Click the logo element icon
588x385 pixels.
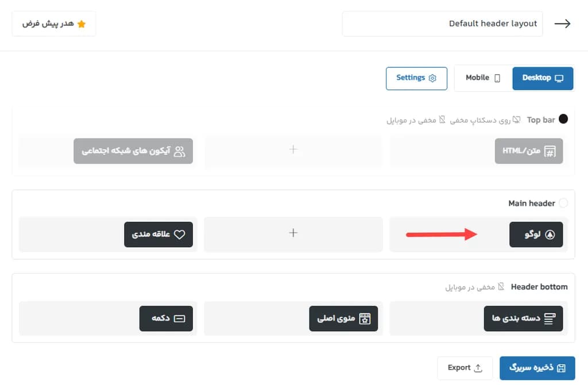tap(550, 235)
